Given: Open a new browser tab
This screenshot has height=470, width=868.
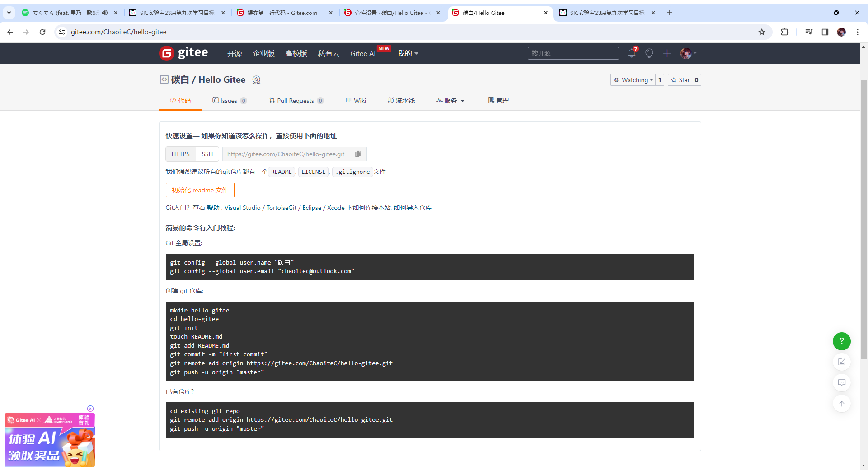Looking at the screenshot, I should pos(670,13).
